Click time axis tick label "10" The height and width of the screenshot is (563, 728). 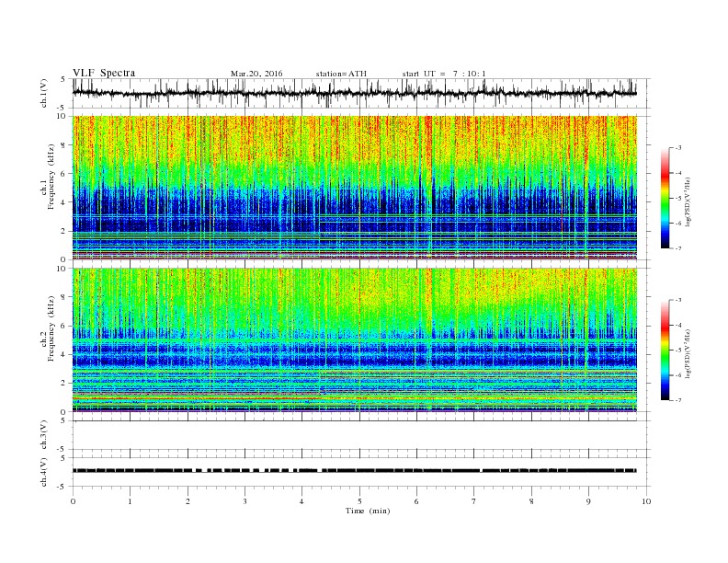[x=646, y=501]
